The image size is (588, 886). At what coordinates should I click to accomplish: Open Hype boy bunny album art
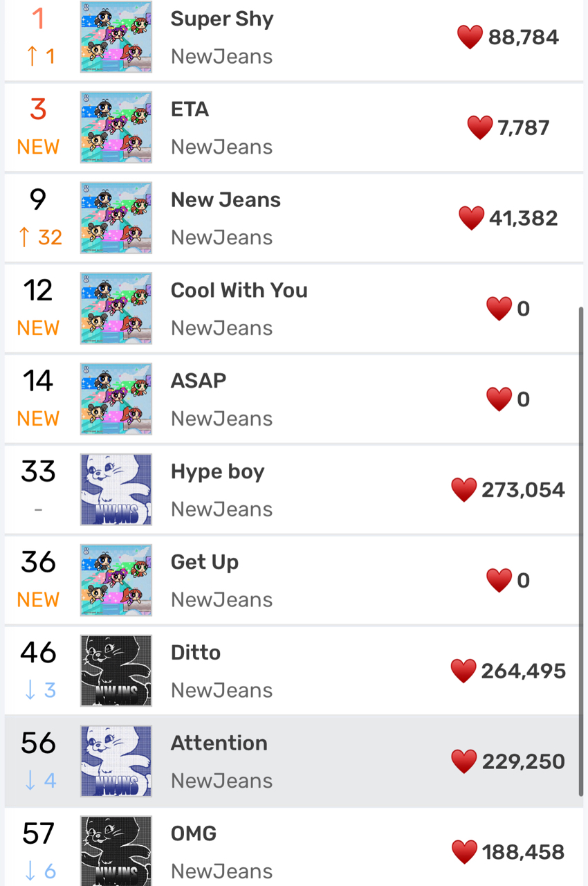(x=116, y=489)
